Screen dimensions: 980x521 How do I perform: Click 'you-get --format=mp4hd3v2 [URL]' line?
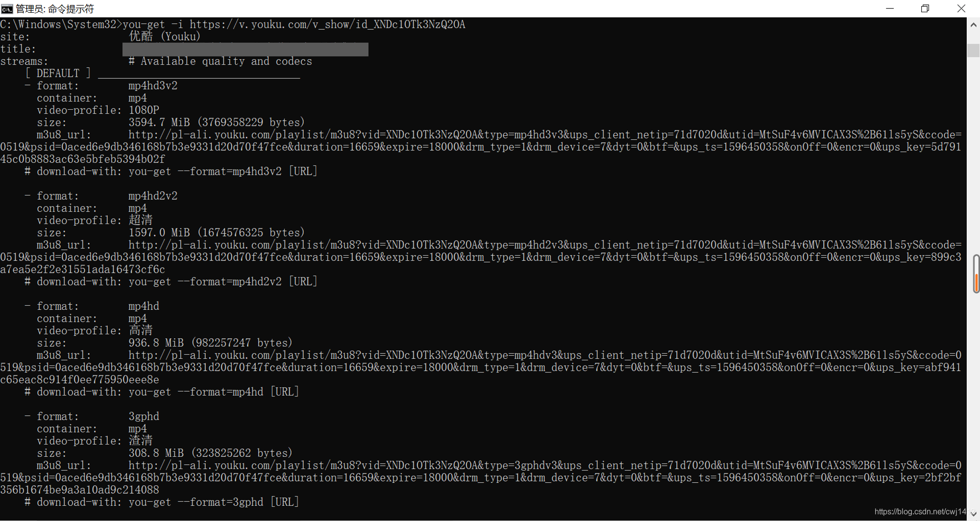[223, 172]
